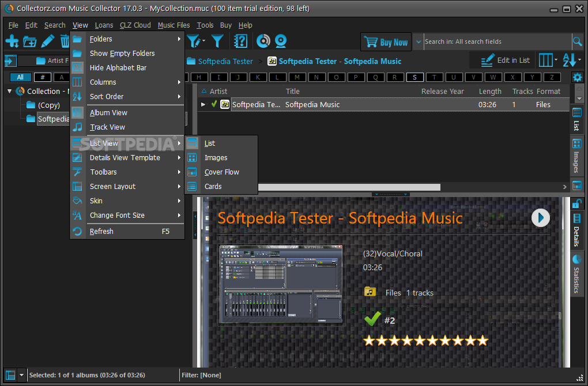Filter albums by the # symbol
Screen dimensions: 588x386
tap(43, 77)
